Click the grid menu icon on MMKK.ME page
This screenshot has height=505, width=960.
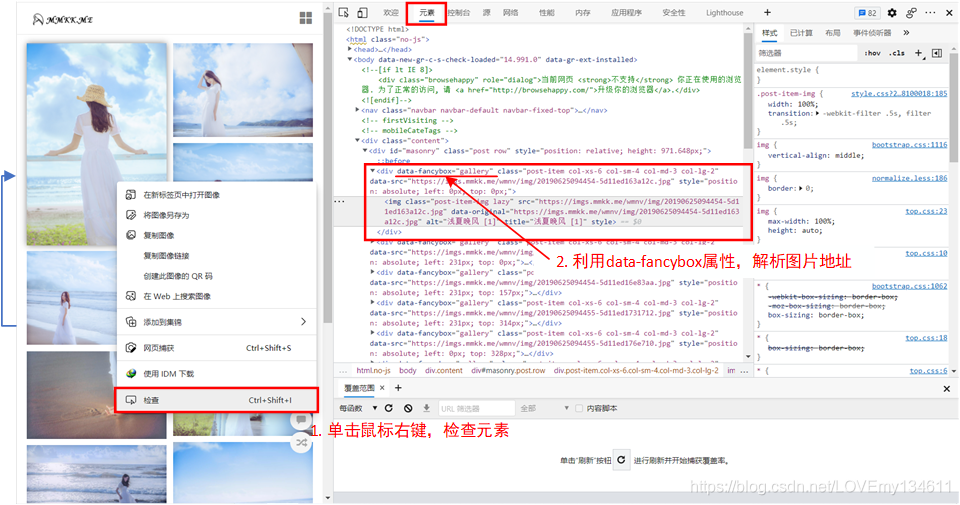pyautogui.click(x=306, y=18)
